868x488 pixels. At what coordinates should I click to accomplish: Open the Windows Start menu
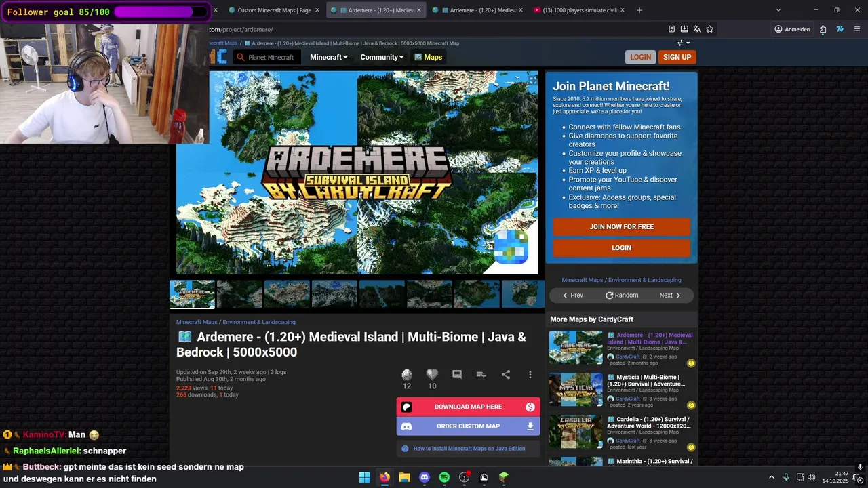pyautogui.click(x=364, y=477)
